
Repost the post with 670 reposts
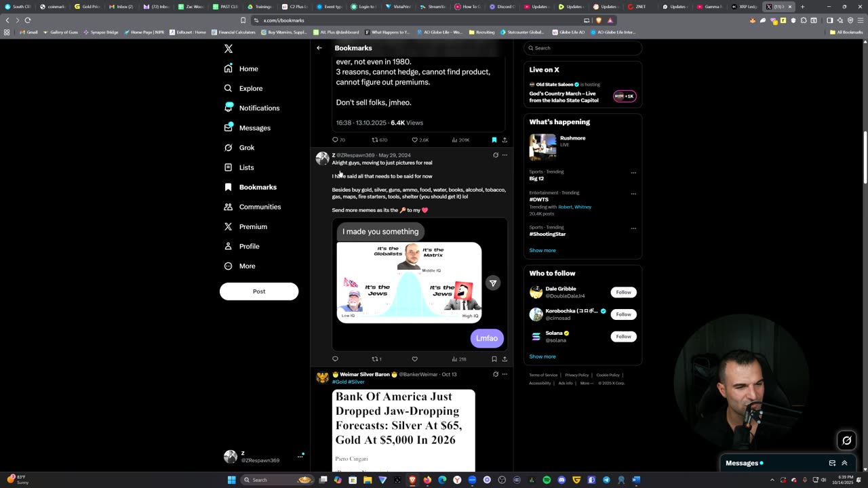[379, 140]
